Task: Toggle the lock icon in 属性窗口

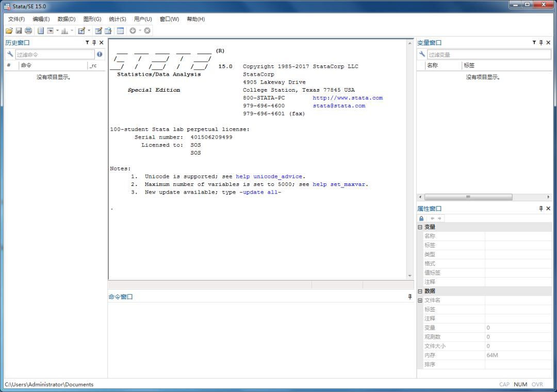Action: coord(421,218)
